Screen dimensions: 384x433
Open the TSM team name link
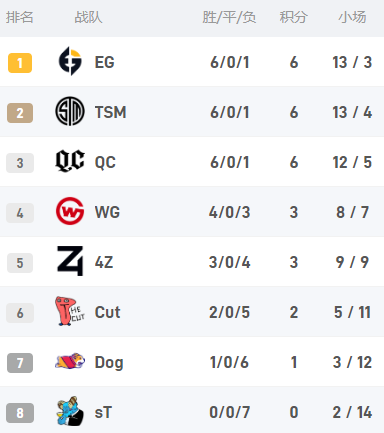(x=110, y=112)
